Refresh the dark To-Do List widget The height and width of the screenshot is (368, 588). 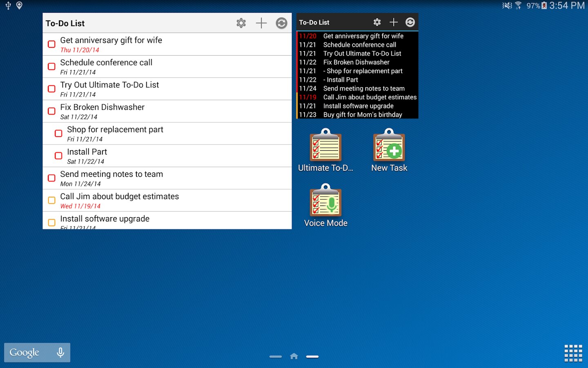point(410,22)
